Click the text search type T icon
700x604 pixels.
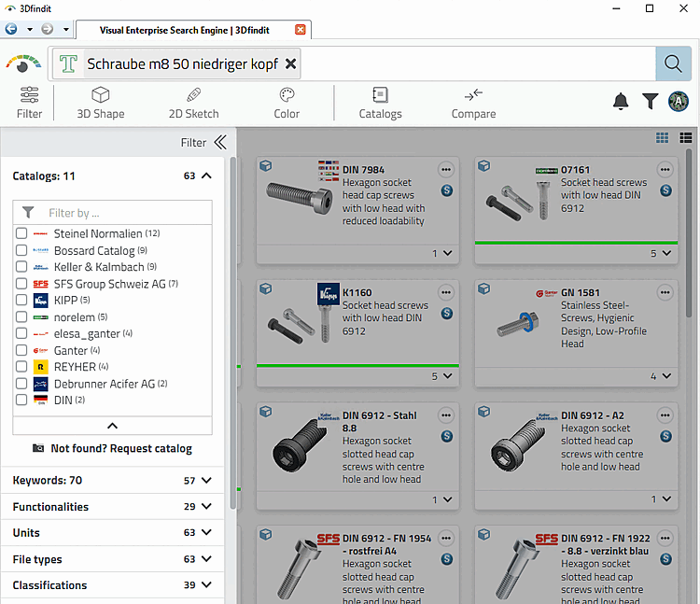68,63
